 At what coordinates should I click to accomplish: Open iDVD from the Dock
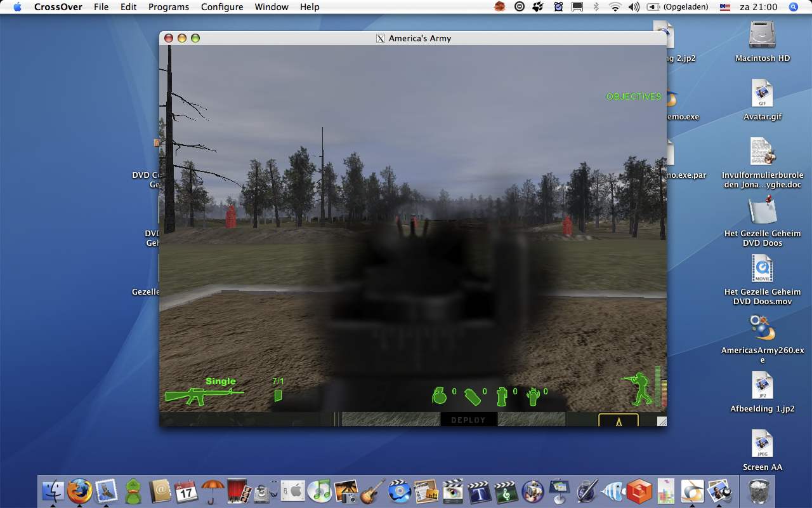tap(400, 491)
